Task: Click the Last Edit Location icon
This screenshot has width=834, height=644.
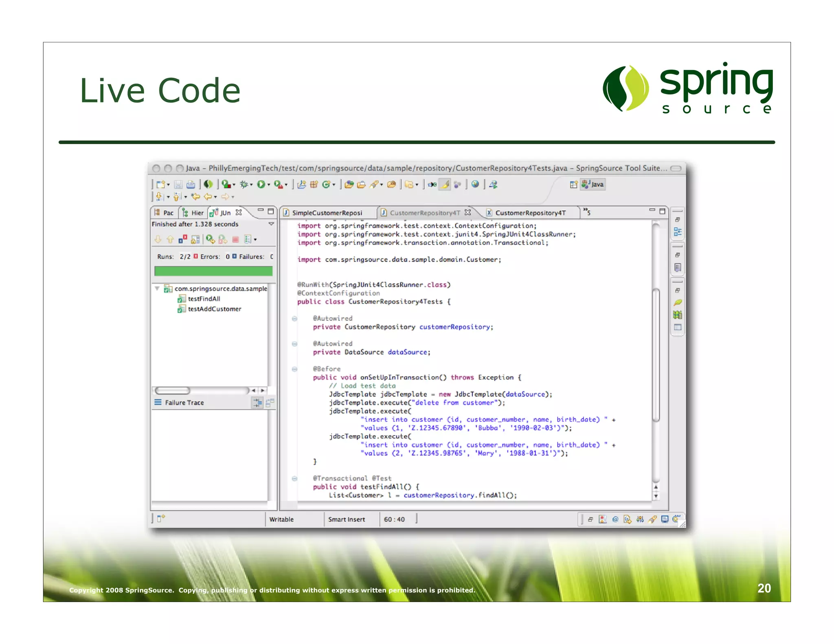Action: [196, 197]
